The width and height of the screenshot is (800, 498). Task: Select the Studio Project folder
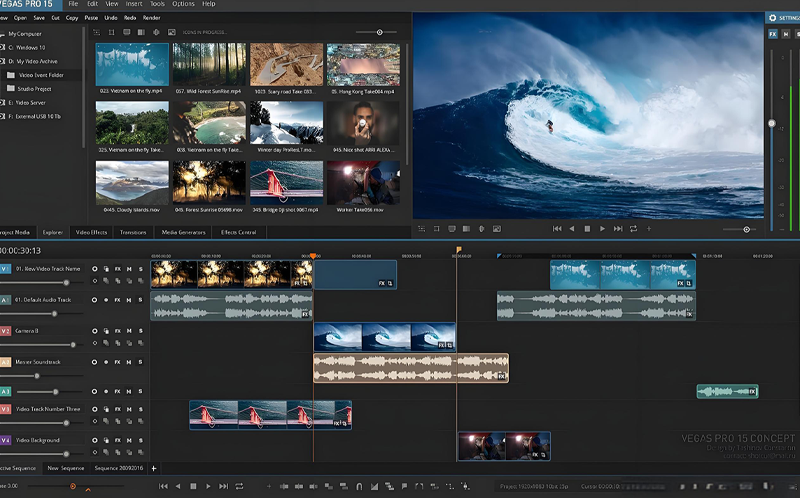click(x=34, y=88)
